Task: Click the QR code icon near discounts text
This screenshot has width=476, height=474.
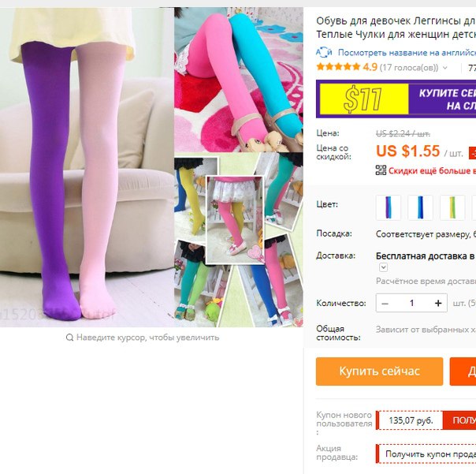Action: click(381, 170)
